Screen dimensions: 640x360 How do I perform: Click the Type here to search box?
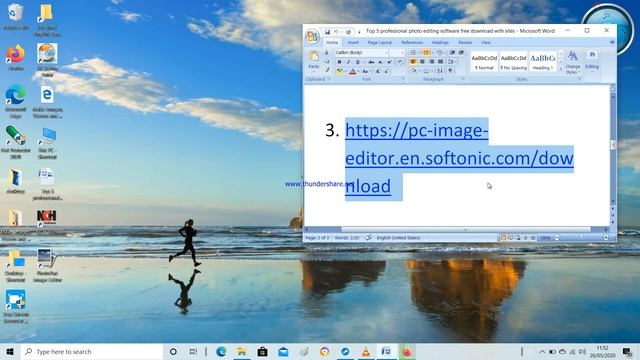tap(91, 351)
